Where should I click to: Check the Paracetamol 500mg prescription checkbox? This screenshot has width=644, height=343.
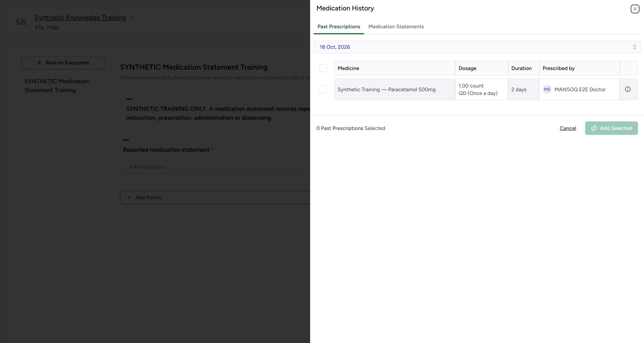pos(323,89)
